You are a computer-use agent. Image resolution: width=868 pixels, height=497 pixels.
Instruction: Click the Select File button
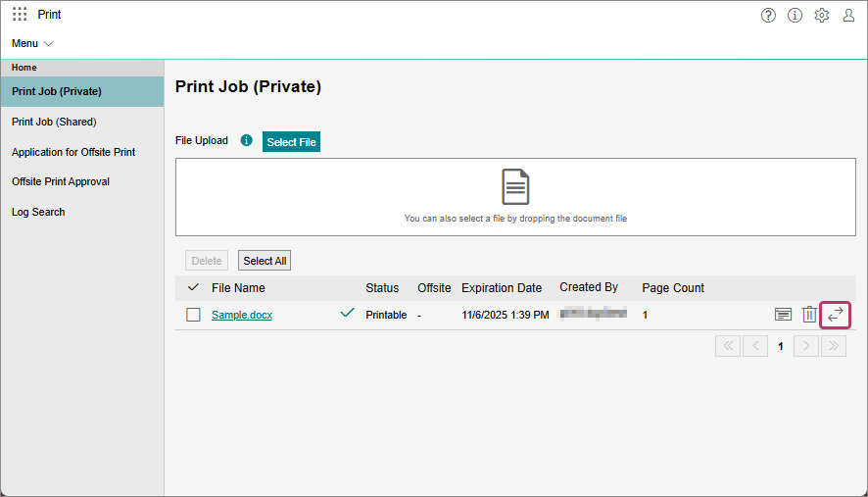tap(291, 142)
